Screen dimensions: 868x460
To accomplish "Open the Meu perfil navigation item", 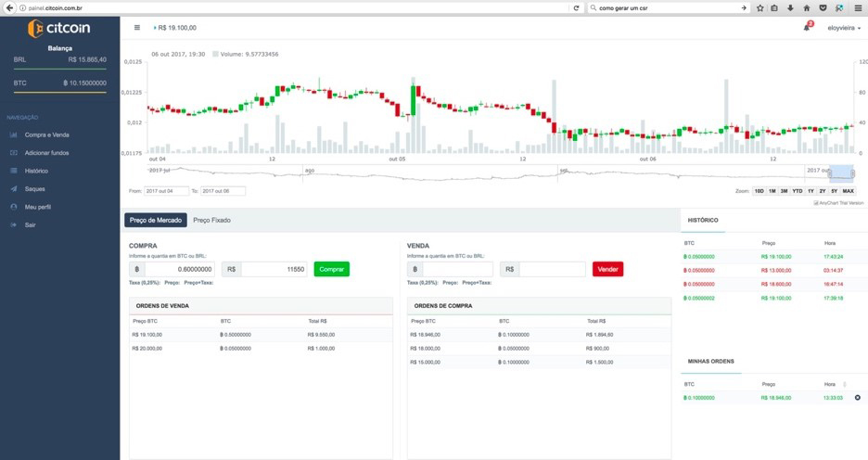I will pos(38,207).
